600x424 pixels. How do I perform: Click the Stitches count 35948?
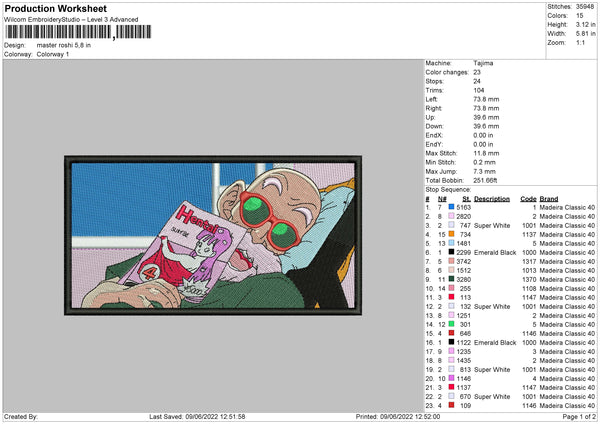coord(583,6)
